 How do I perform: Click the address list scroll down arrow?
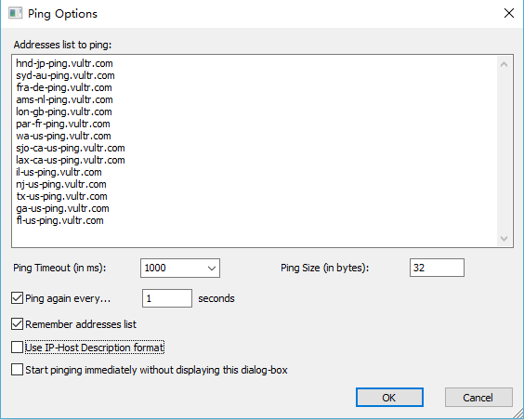(x=504, y=239)
